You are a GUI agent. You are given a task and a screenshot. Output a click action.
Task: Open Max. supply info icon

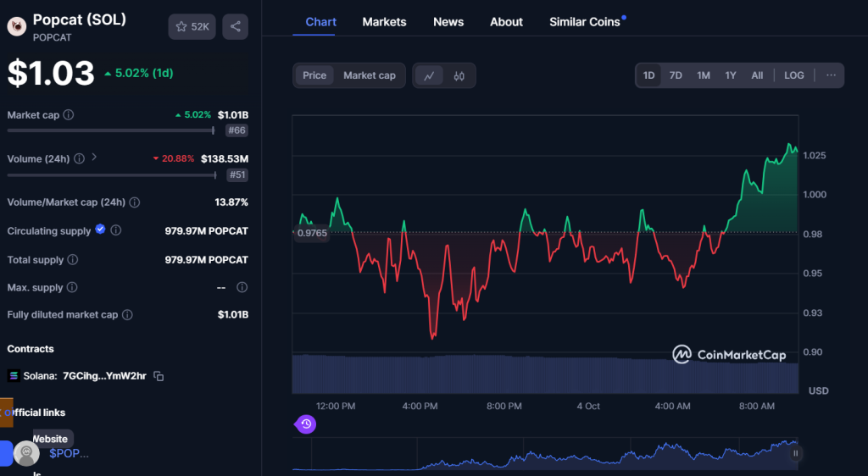[72, 287]
